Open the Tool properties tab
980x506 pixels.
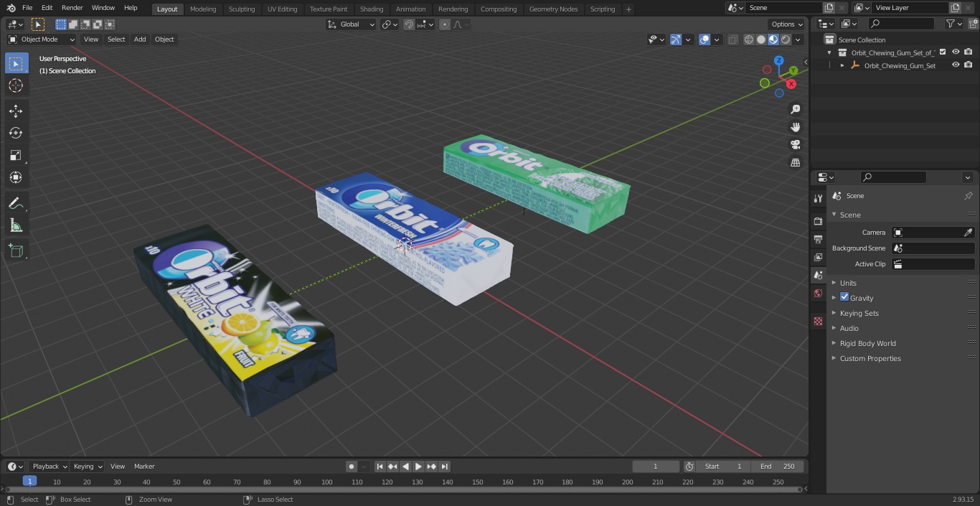818,199
